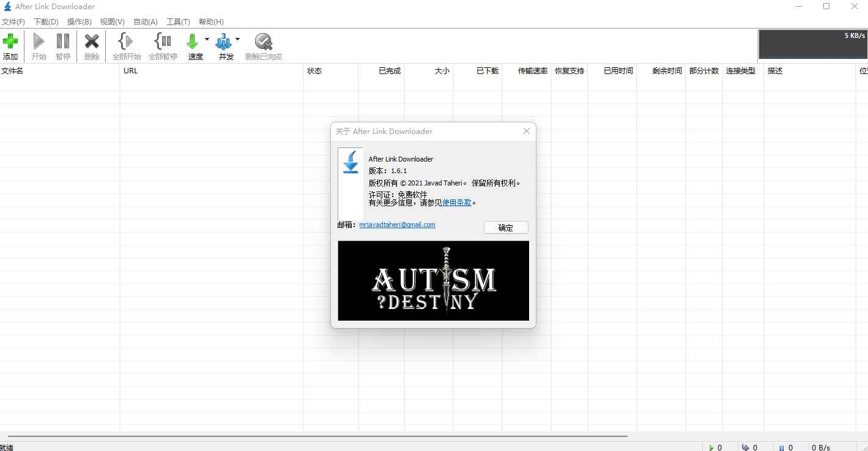Start the selected download via 开始
The width and height of the screenshot is (868, 451).
38,45
